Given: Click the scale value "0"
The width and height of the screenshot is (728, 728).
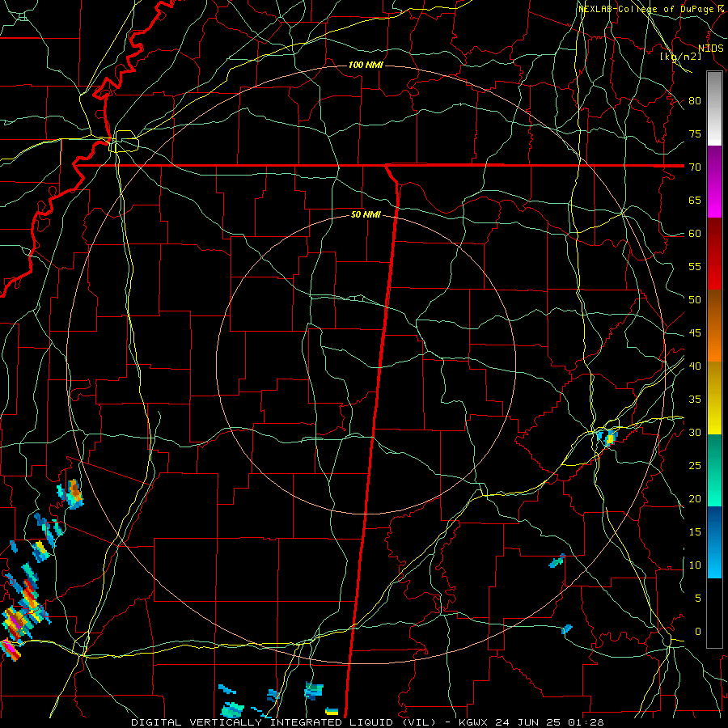Looking at the screenshot, I should pos(698,632).
